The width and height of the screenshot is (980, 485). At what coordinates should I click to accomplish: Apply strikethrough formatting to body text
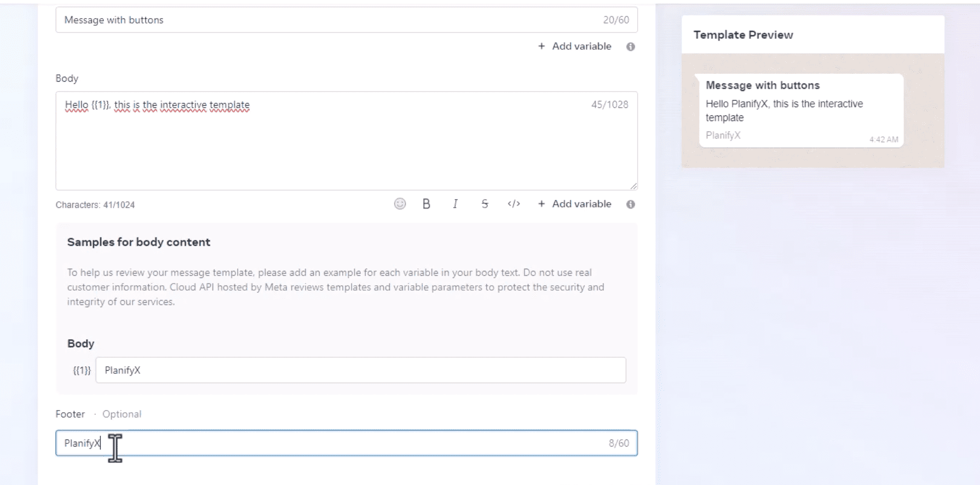[485, 204]
